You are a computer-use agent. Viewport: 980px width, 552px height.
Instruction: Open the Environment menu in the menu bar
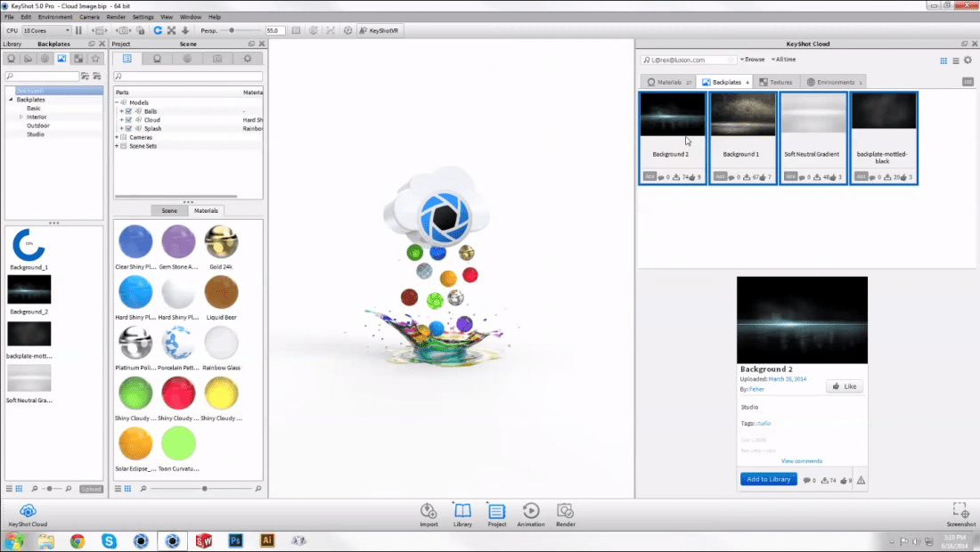click(x=55, y=16)
